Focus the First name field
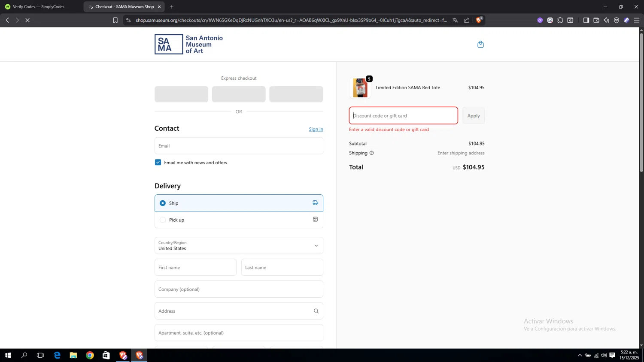Viewport: 644px width, 362px height. [x=195, y=267]
